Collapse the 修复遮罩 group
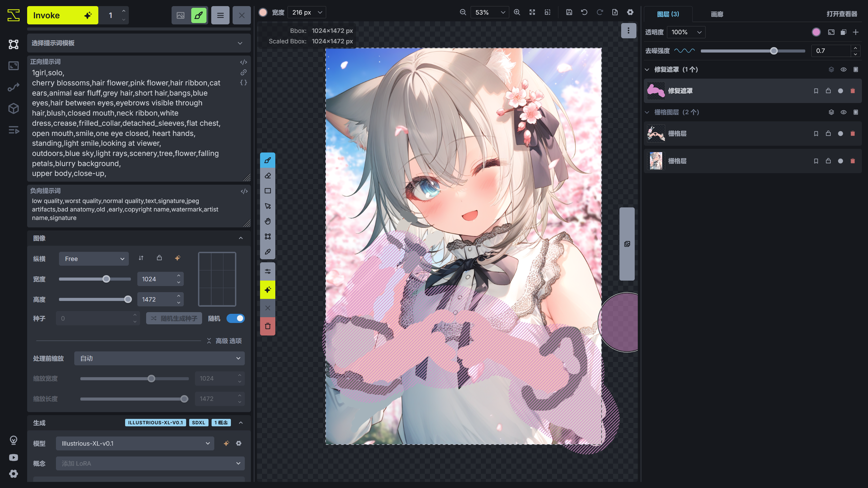 (646, 69)
